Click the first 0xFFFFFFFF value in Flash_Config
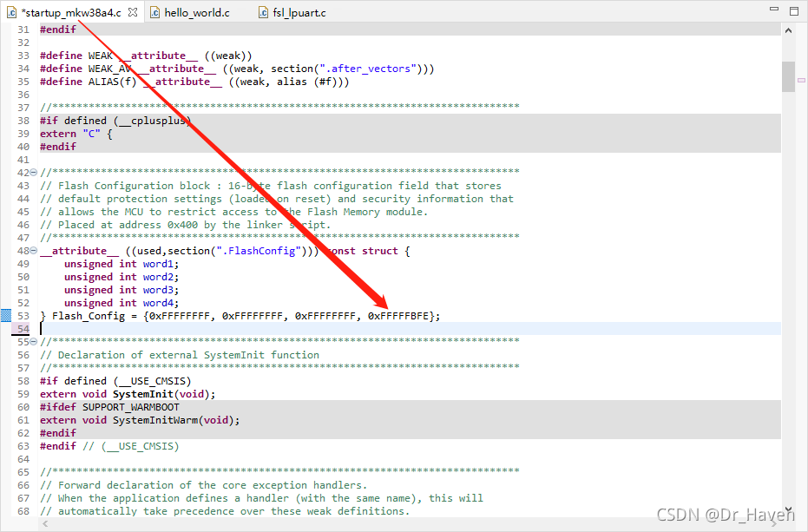 tap(180, 316)
